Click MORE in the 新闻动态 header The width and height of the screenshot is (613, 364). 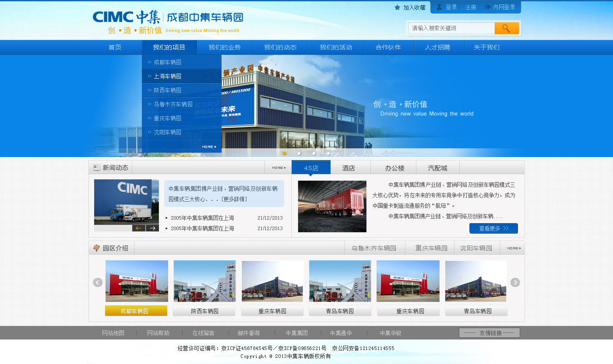[279, 168]
